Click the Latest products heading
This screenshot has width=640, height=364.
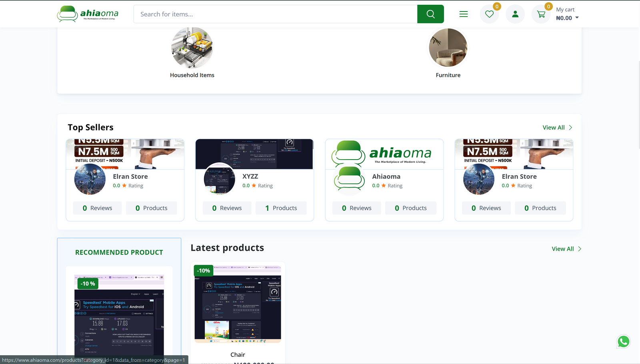(x=227, y=248)
